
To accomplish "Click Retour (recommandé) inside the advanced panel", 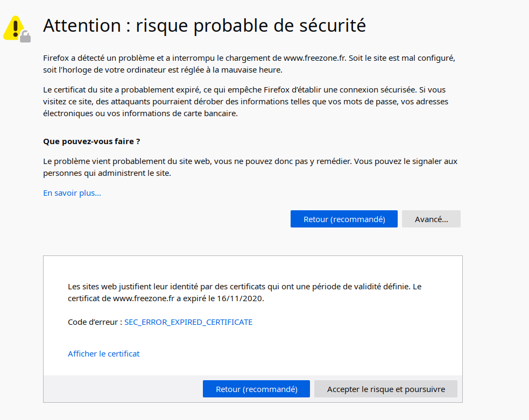I will (256, 389).
